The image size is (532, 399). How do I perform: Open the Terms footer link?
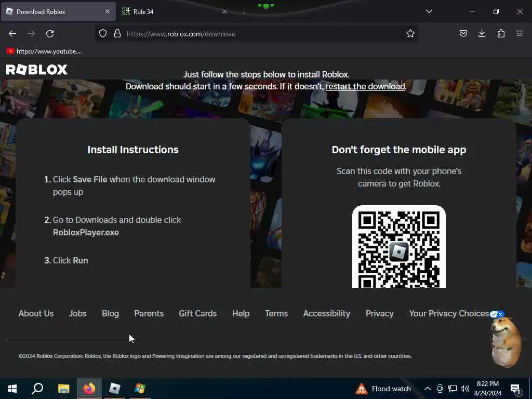point(276,313)
